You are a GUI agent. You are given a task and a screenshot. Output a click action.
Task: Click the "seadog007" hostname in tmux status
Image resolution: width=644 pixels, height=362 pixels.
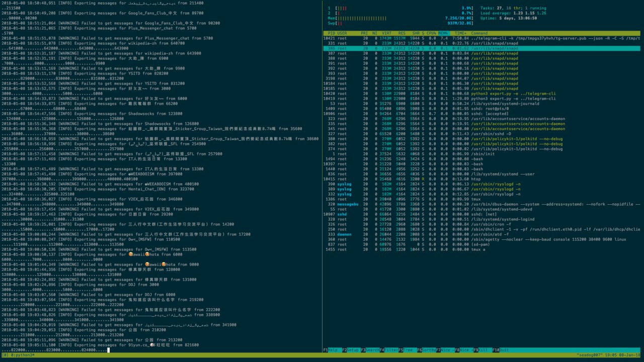coord(590,355)
